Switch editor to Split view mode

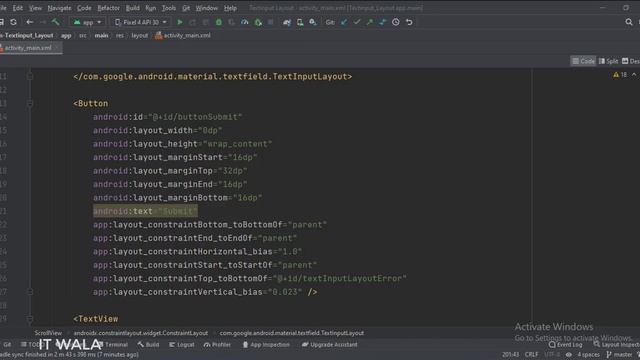(608, 61)
